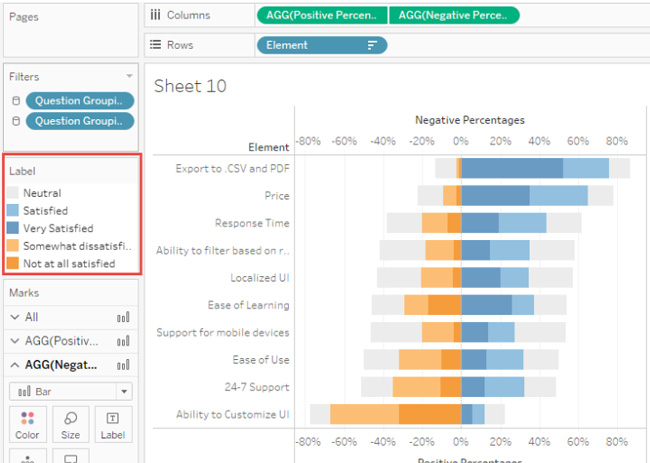Select the second Question Grouping filter pill
Image resolution: width=650 pixels, height=463 pixels.
pos(80,121)
